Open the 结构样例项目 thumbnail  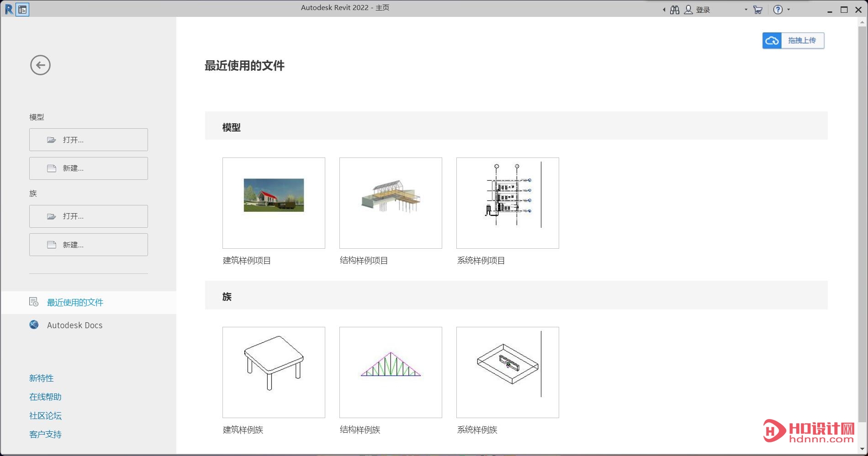[x=391, y=203]
